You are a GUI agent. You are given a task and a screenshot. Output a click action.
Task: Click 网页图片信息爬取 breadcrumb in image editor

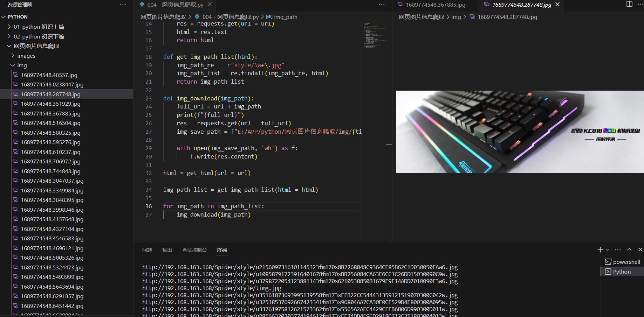[x=422, y=17]
